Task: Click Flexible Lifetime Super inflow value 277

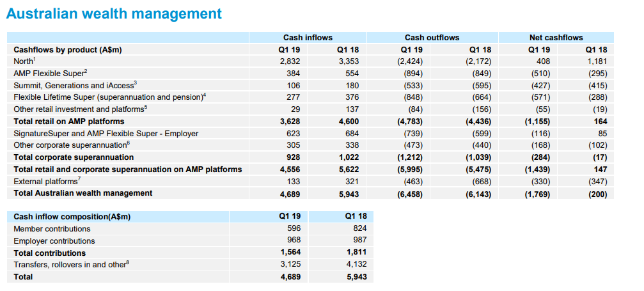Action: (x=294, y=97)
